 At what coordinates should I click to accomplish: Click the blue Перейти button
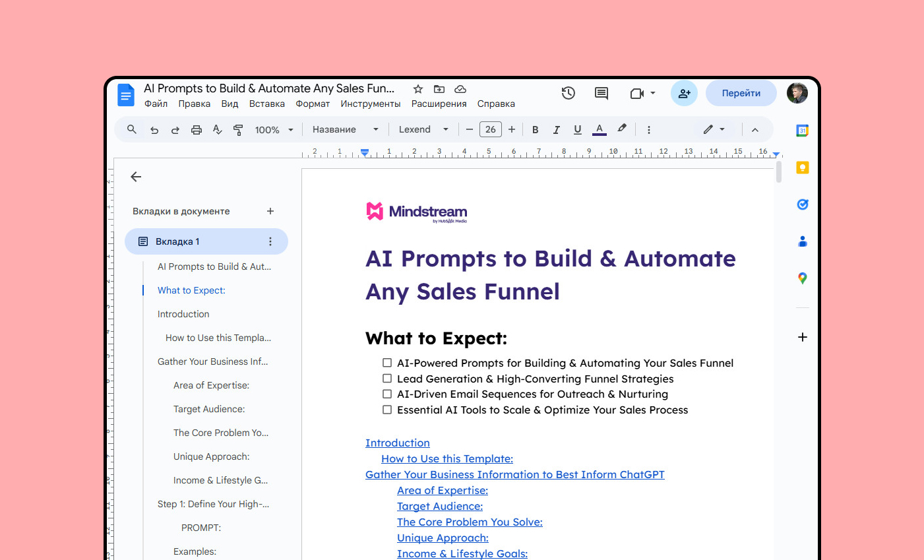coord(741,94)
